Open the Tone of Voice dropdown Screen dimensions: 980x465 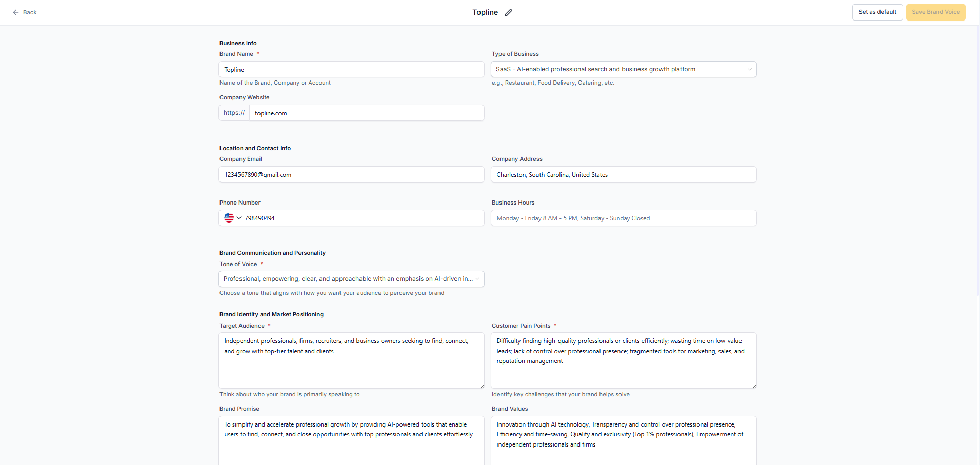[x=351, y=279]
